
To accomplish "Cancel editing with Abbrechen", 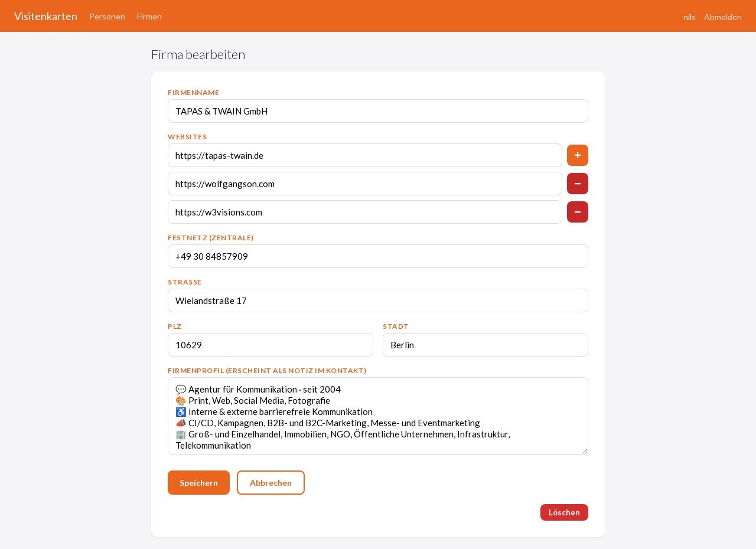I will pos(271,482).
